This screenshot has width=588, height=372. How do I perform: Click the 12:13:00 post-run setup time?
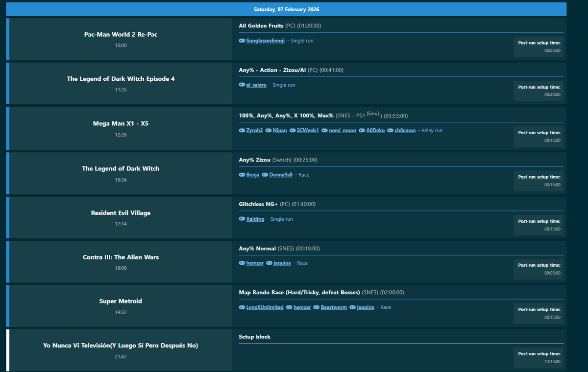point(552,362)
